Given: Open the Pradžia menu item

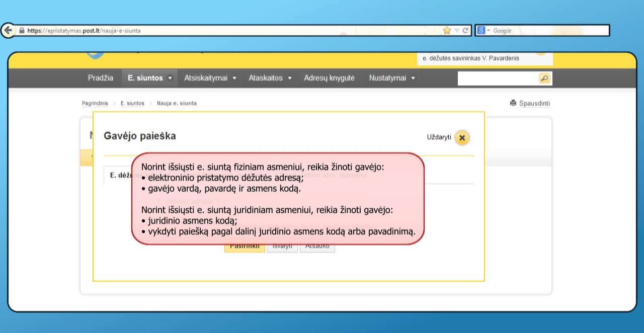Looking at the screenshot, I should (101, 78).
